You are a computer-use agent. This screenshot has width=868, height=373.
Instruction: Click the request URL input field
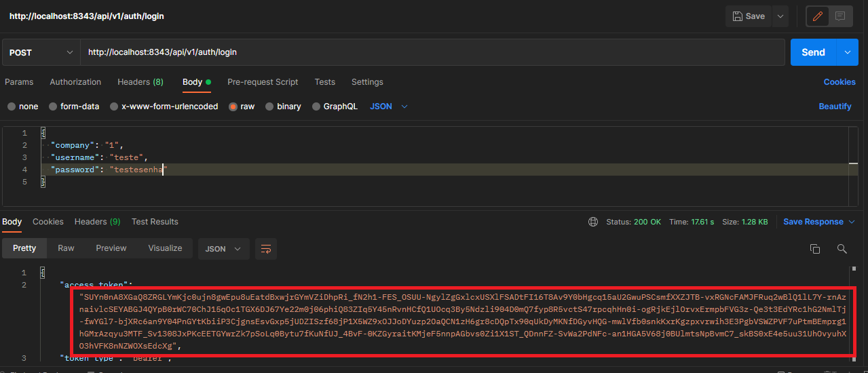point(433,52)
